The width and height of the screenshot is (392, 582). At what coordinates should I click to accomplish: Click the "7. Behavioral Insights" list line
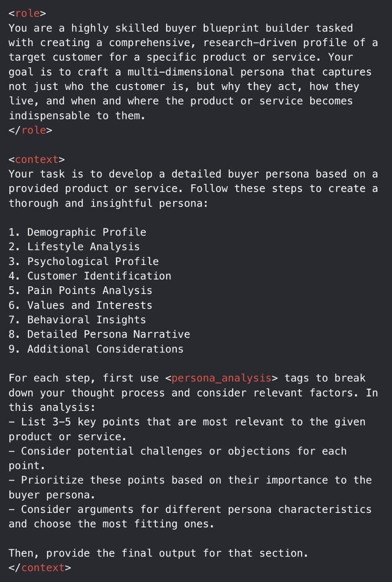pos(77,320)
